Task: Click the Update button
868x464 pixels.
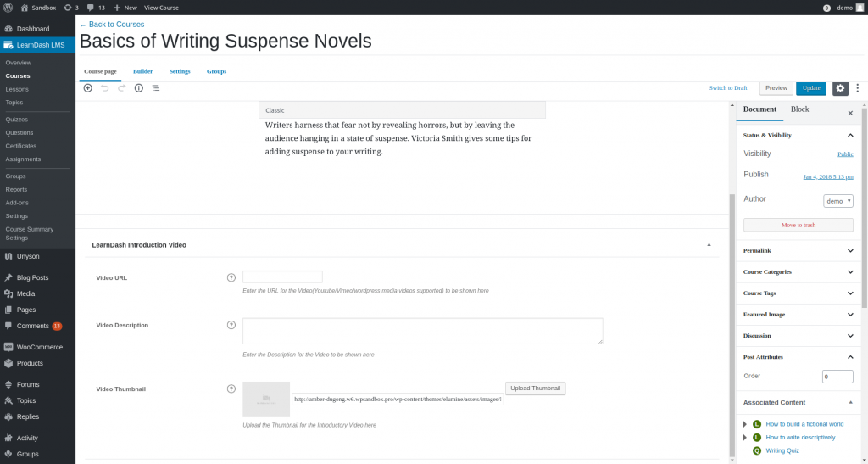Action: point(811,88)
